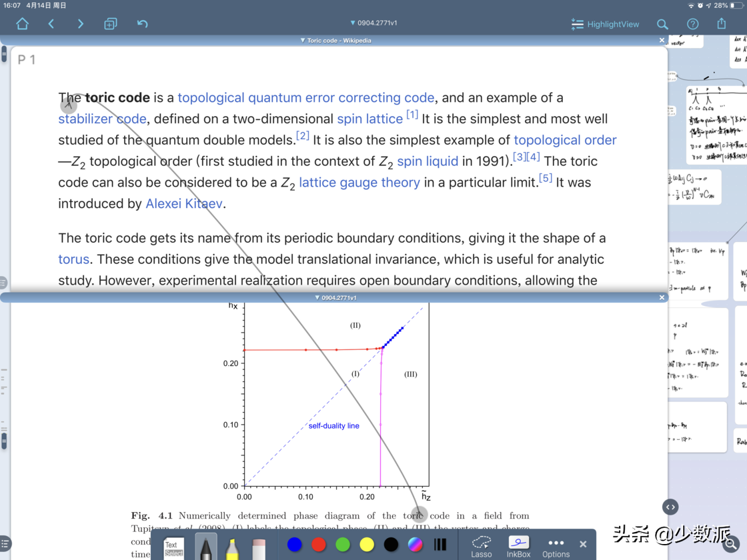Navigate back with the left arrow

51,24
